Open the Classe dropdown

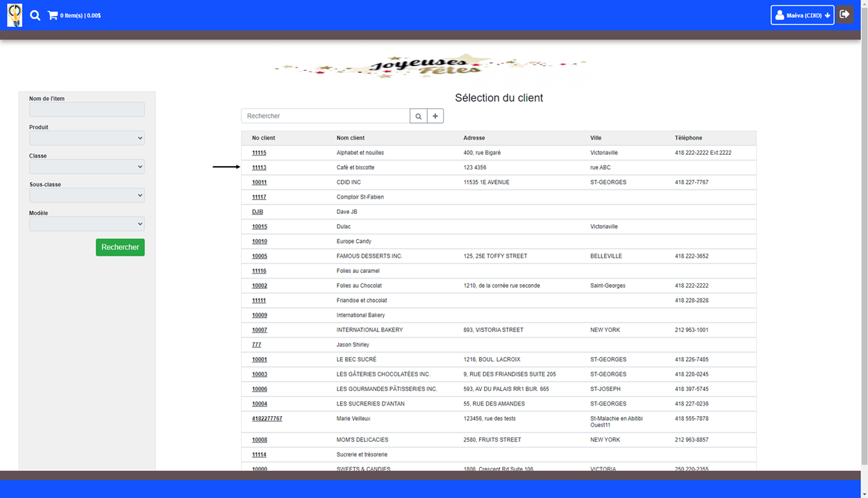coord(86,166)
